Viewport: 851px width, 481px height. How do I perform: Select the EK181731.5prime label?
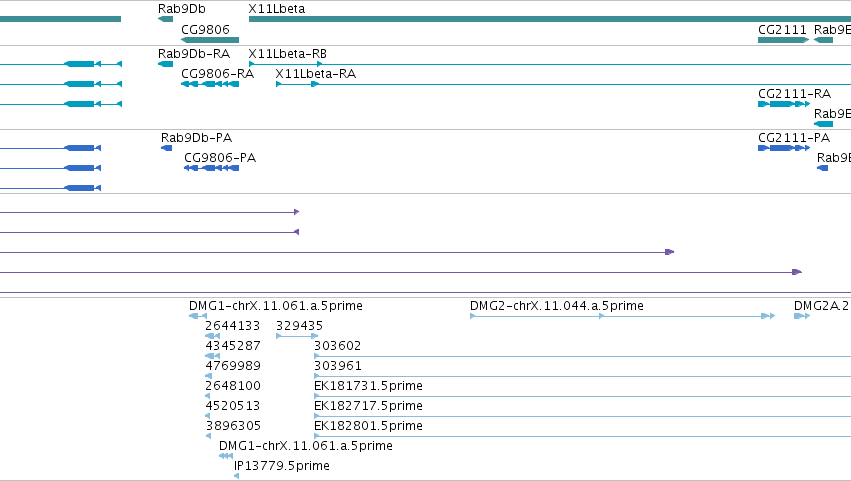pos(369,386)
